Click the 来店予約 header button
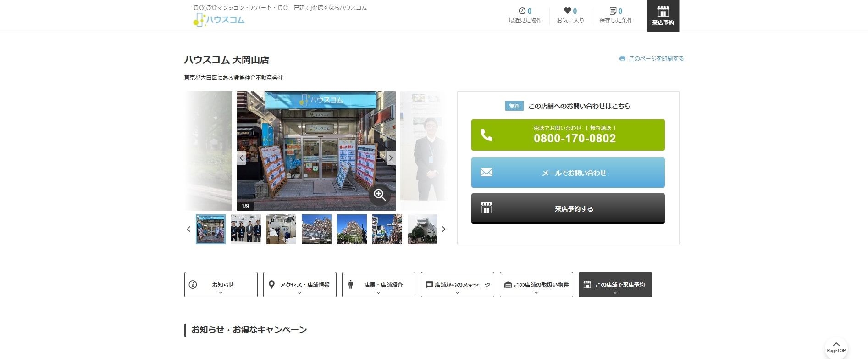 tap(663, 16)
